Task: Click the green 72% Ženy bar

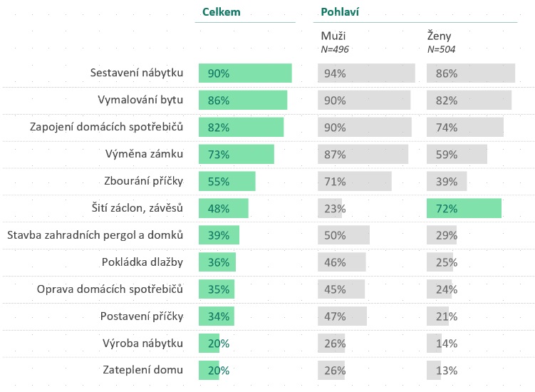Action: [x=464, y=208]
